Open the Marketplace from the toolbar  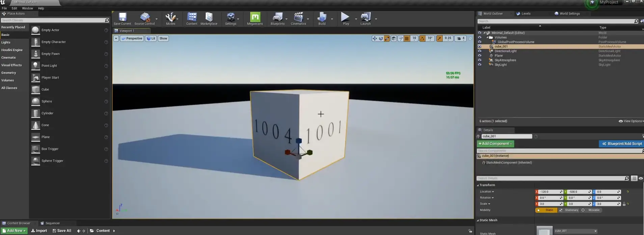pyautogui.click(x=209, y=17)
